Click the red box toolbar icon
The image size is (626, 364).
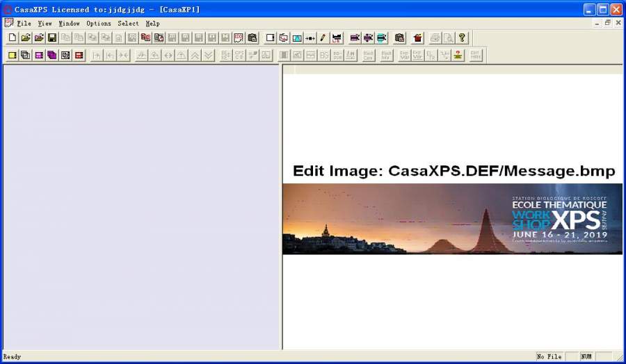pos(417,38)
